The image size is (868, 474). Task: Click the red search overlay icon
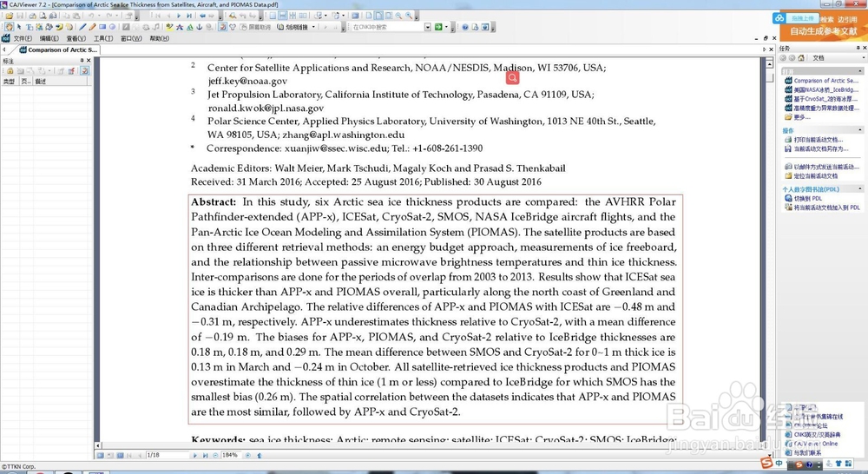513,78
